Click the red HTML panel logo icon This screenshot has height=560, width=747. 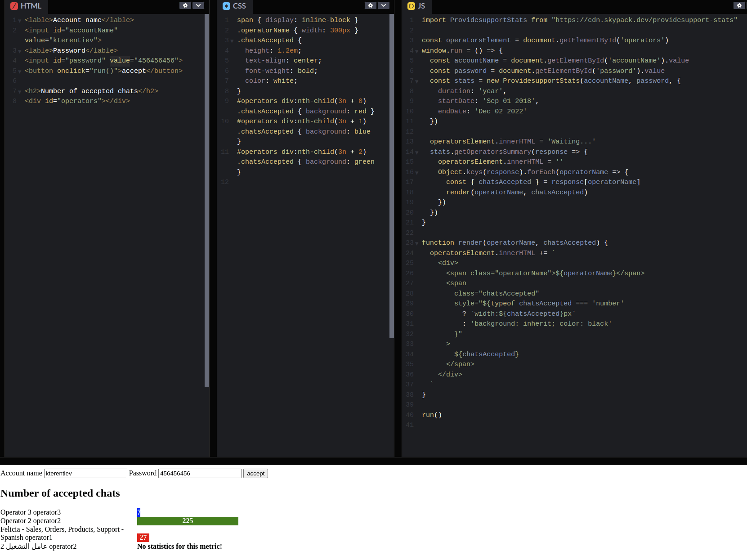coord(14,6)
